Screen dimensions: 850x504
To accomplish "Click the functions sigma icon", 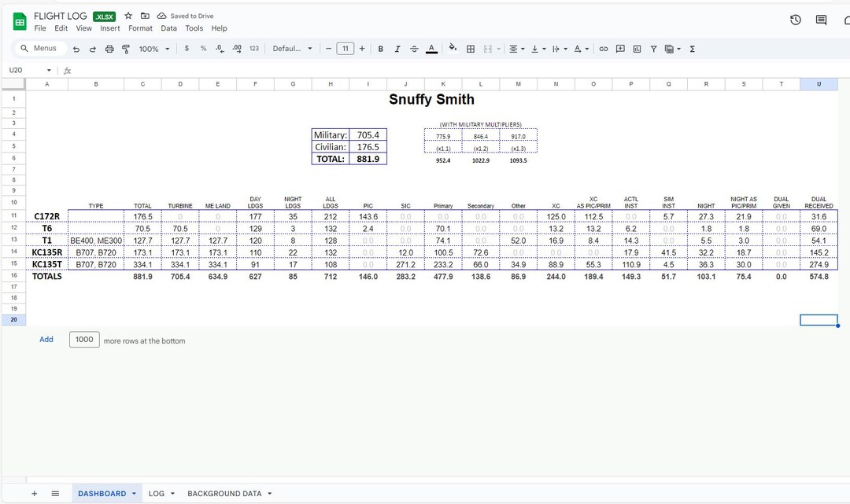I will click(692, 49).
